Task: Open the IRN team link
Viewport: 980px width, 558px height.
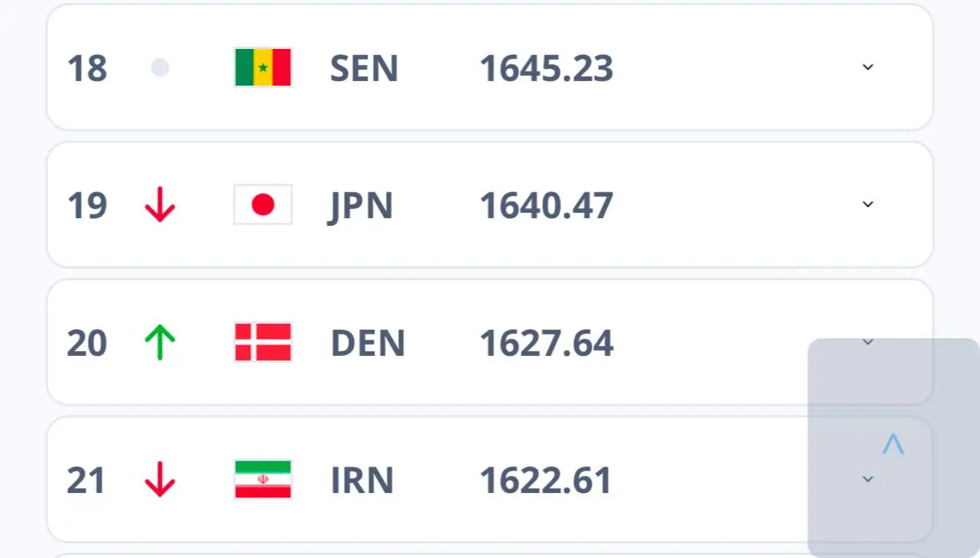Action: 361,480
